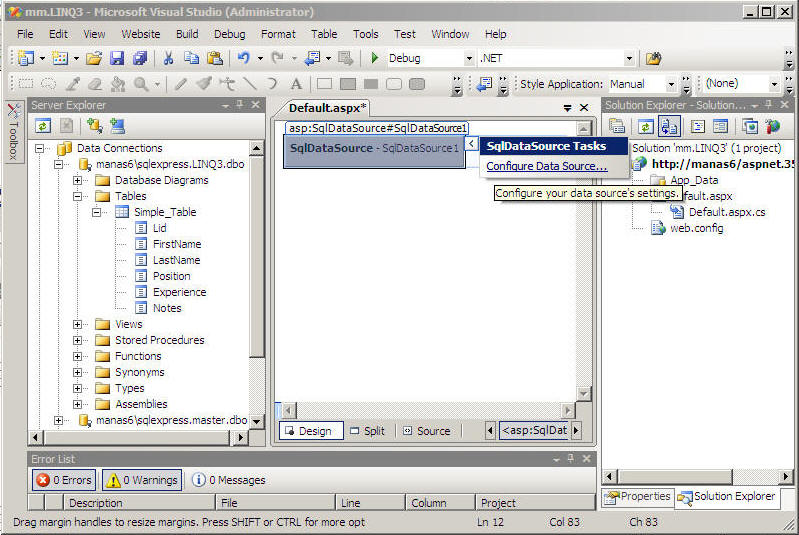The height and width of the screenshot is (535, 799).
Task: Click the Cut scissors icon
Action: tap(168, 58)
